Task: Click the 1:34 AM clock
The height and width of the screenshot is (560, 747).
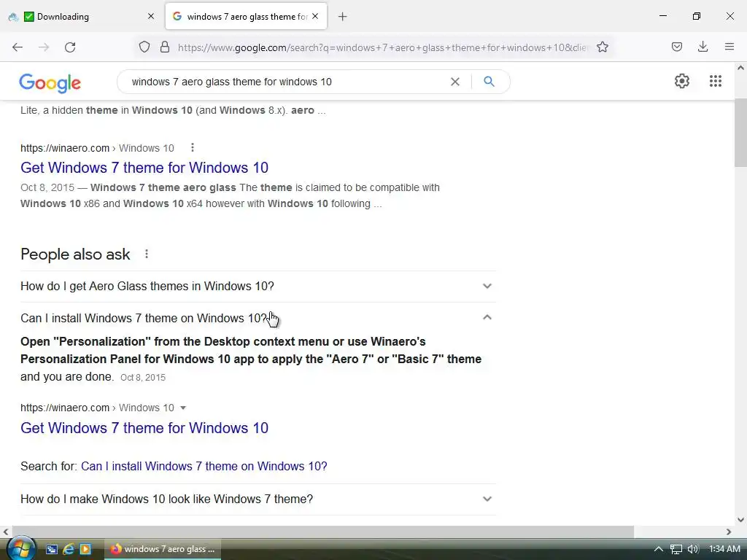Action: [x=724, y=549]
